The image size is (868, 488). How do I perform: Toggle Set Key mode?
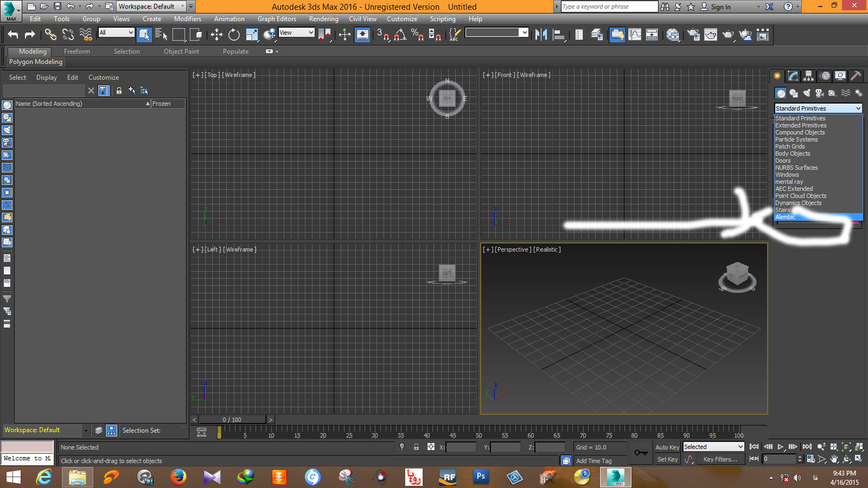tap(667, 459)
